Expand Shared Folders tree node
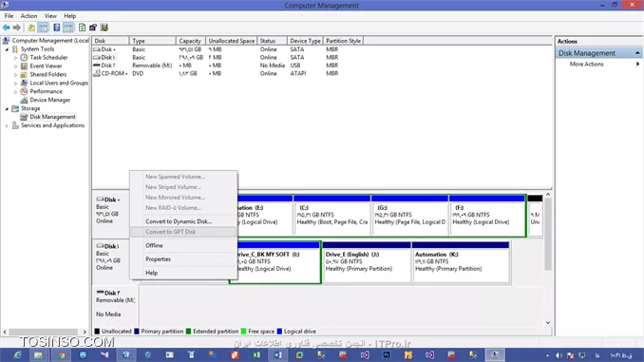The image size is (644, 362). (16, 75)
